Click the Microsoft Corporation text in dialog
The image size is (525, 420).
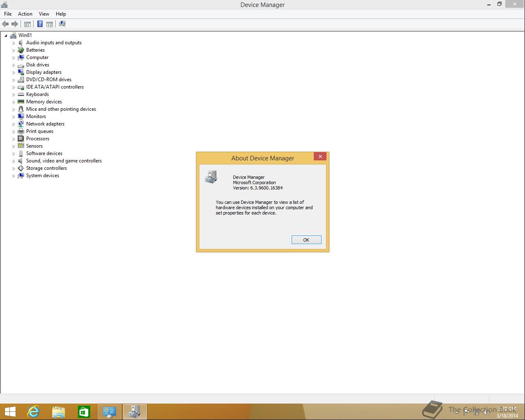[x=254, y=183]
